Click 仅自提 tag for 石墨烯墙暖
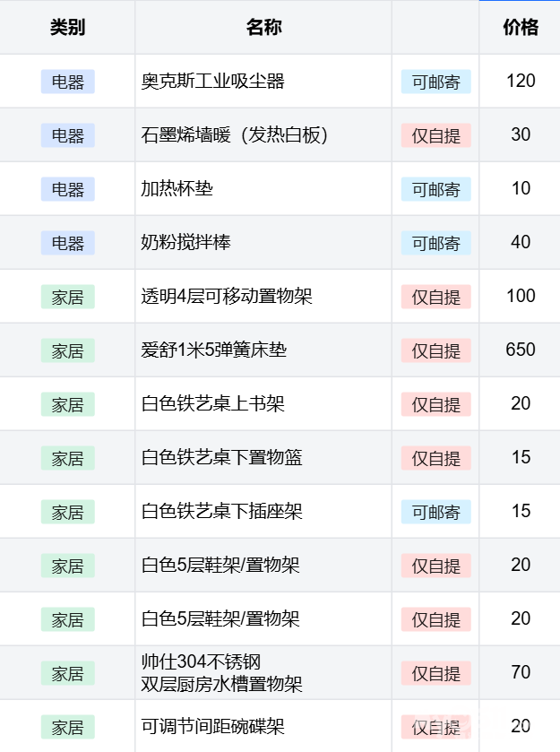Viewport: 560px width, 752px height. tap(435, 135)
